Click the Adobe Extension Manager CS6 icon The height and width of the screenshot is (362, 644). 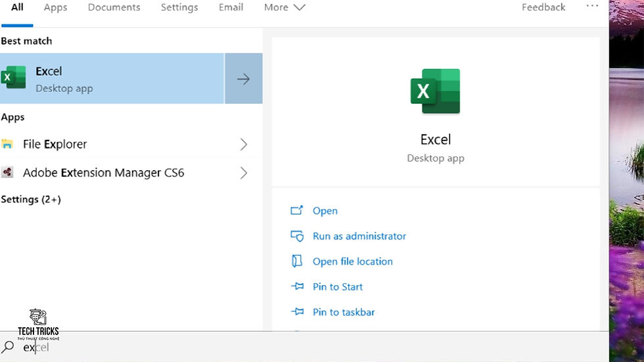pyautogui.click(x=7, y=172)
